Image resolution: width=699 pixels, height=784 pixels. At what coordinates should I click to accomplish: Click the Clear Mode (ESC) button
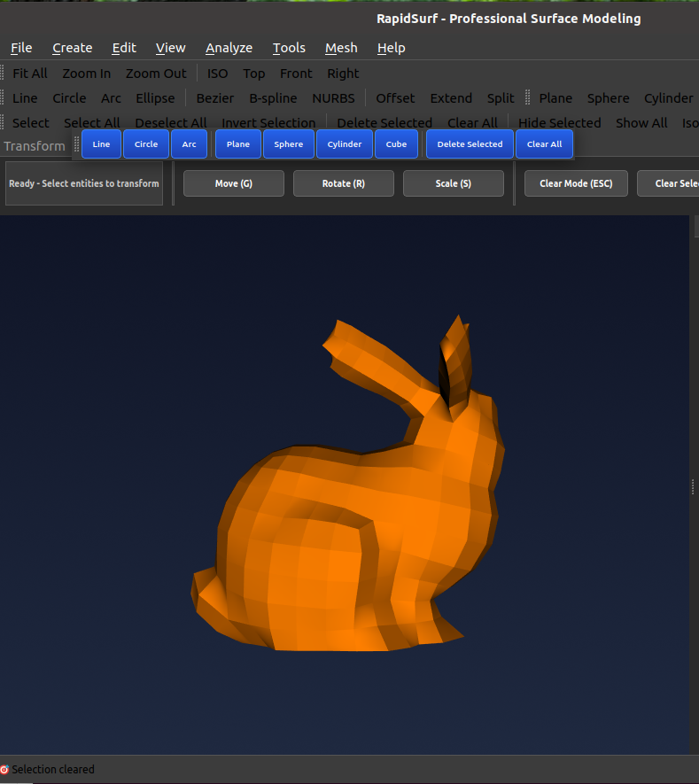pos(576,183)
